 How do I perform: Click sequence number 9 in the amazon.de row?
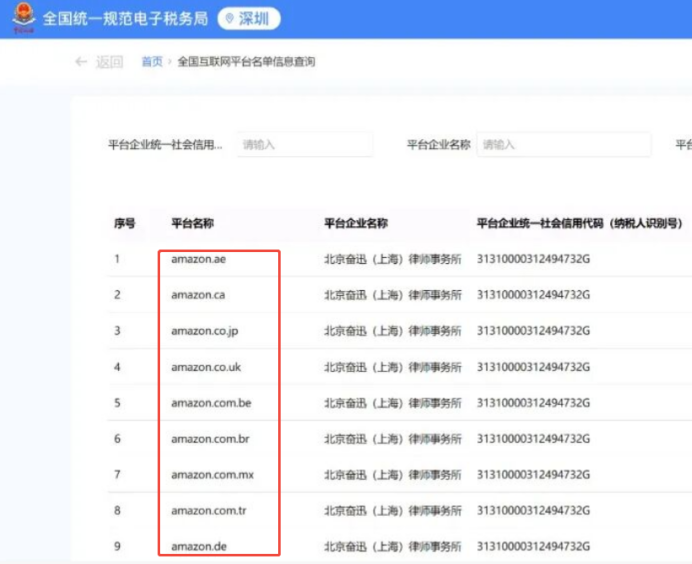coord(117,546)
